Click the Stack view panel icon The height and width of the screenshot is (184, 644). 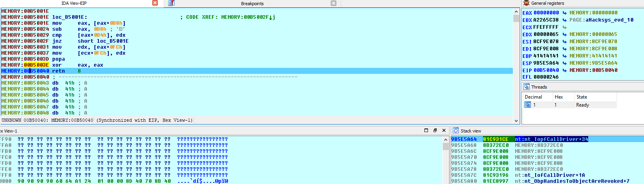coord(456,131)
